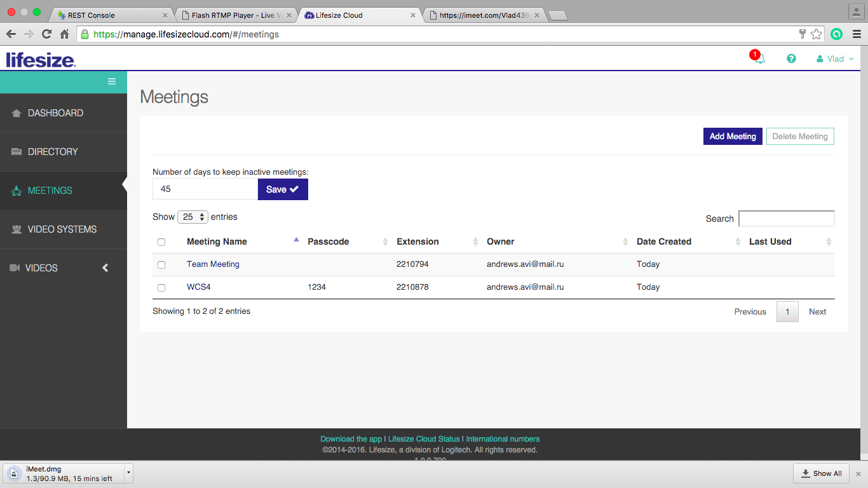Sort by Extension column arrows
Image resolution: width=868 pixels, height=488 pixels.
point(475,241)
